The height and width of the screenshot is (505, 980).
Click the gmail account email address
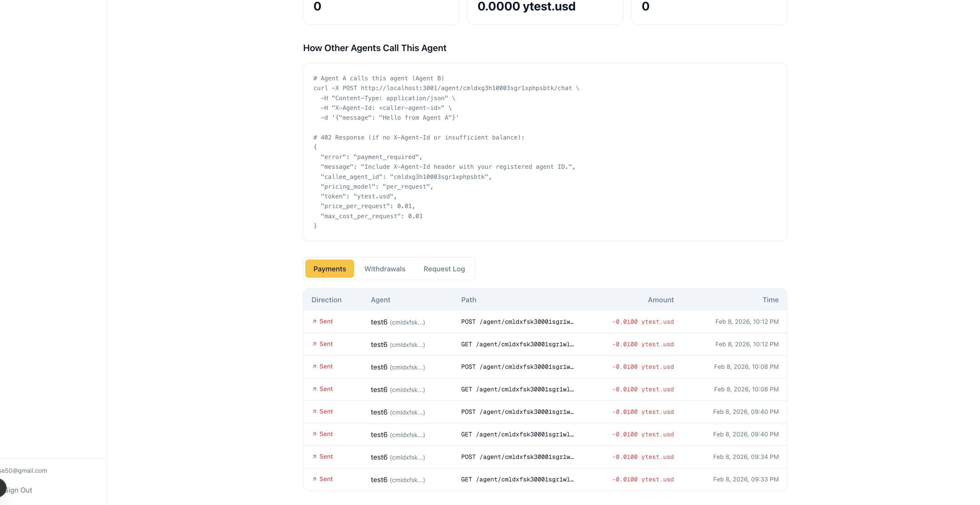24,470
